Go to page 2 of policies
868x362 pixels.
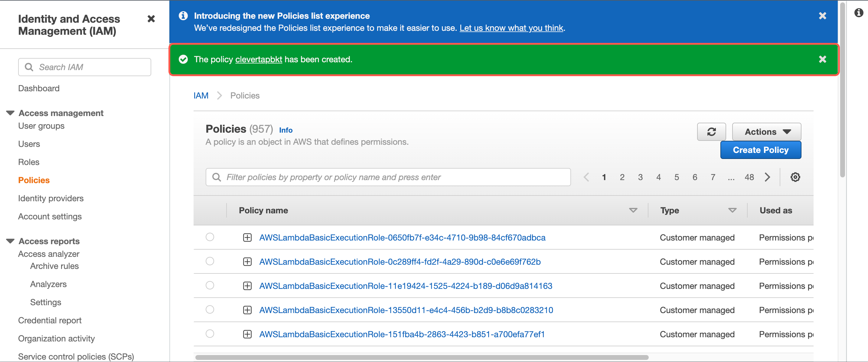[x=622, y=177]
